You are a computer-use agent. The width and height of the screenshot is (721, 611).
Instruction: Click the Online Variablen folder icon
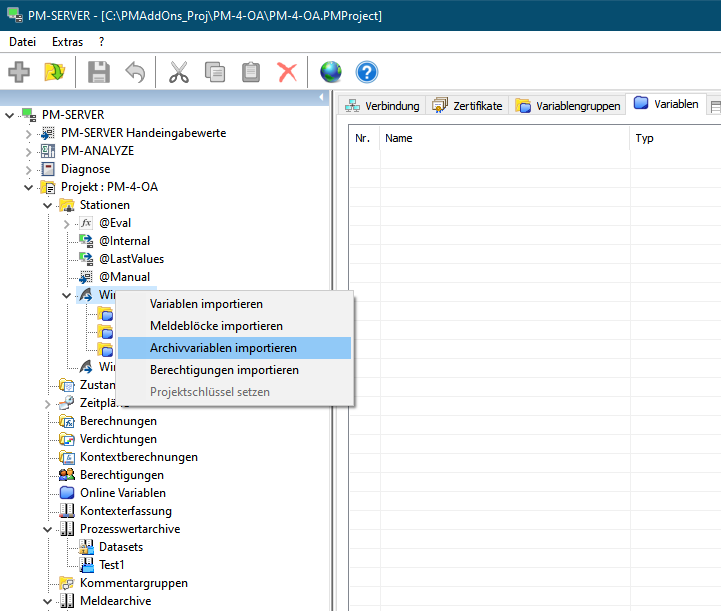click(67, 492)
